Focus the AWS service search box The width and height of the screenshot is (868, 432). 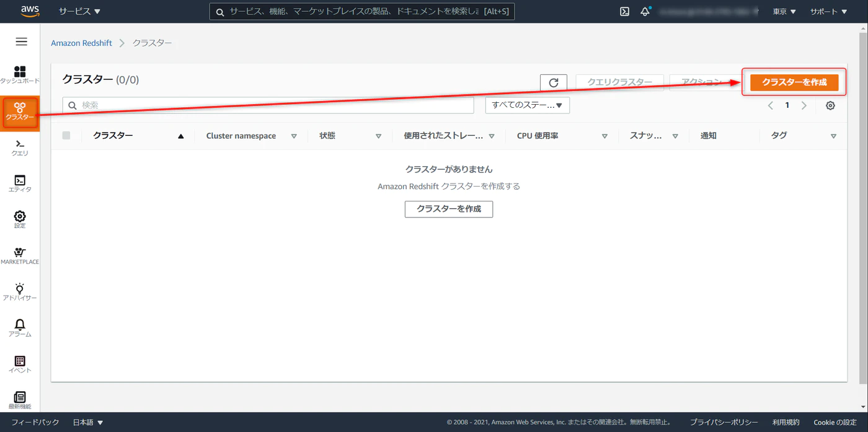362,11
